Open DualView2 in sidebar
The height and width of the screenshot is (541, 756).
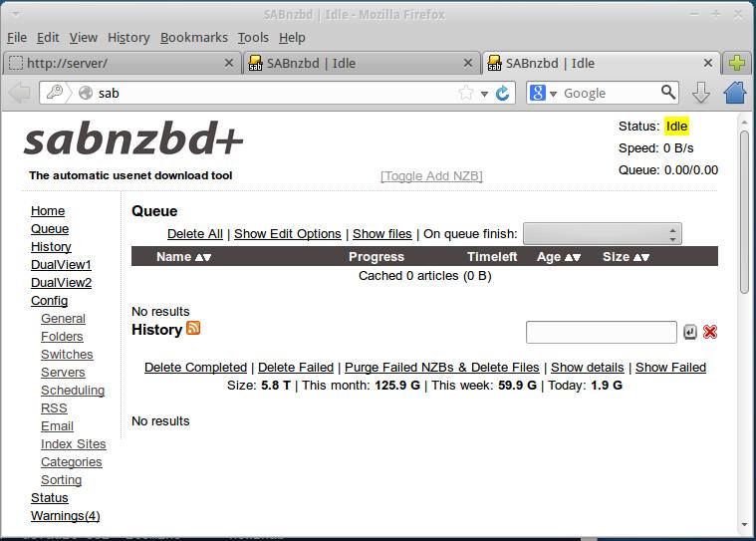[61, 283]
